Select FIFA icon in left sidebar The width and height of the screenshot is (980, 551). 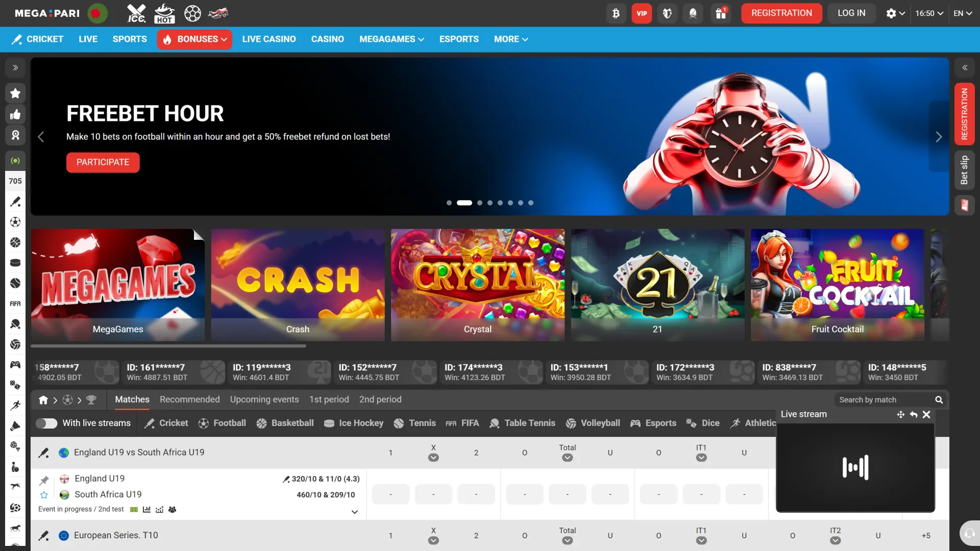click(15, 304)
